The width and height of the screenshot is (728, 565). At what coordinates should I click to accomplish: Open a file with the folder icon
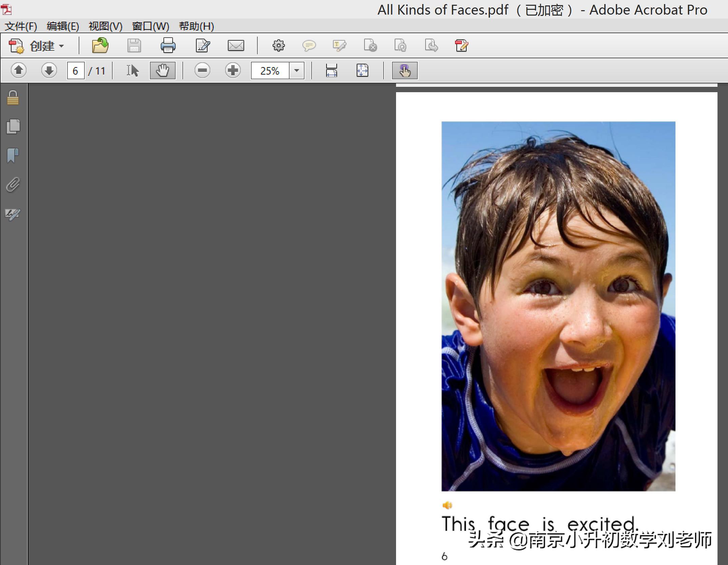point(100,45)
